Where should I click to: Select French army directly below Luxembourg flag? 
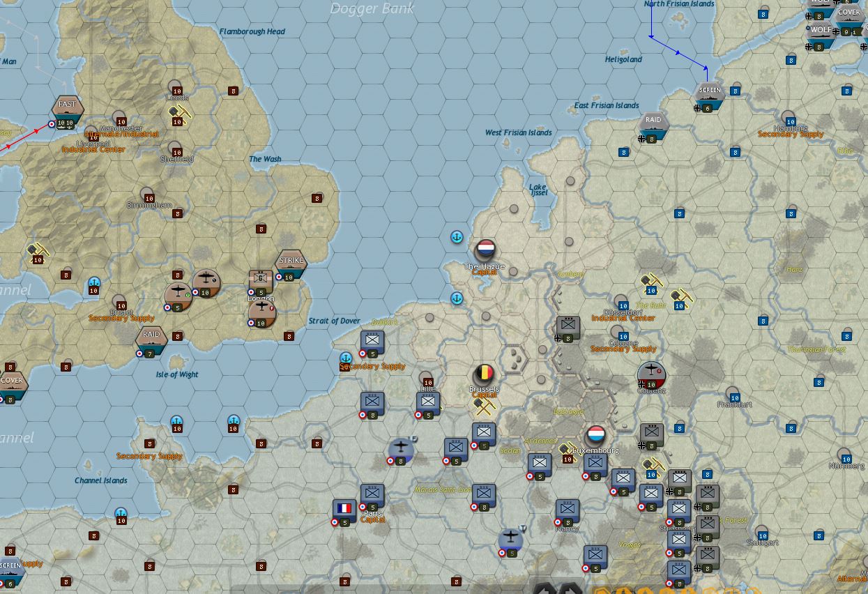click(x=595, y=466)
